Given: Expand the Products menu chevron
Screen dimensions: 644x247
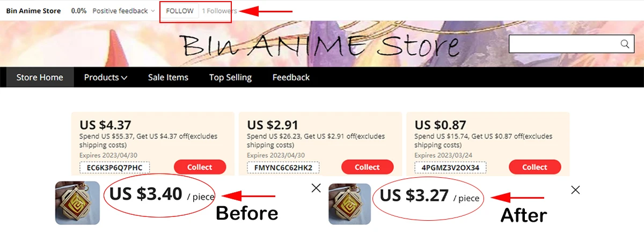Looking at the screenshot, I should tap(124, 78).
